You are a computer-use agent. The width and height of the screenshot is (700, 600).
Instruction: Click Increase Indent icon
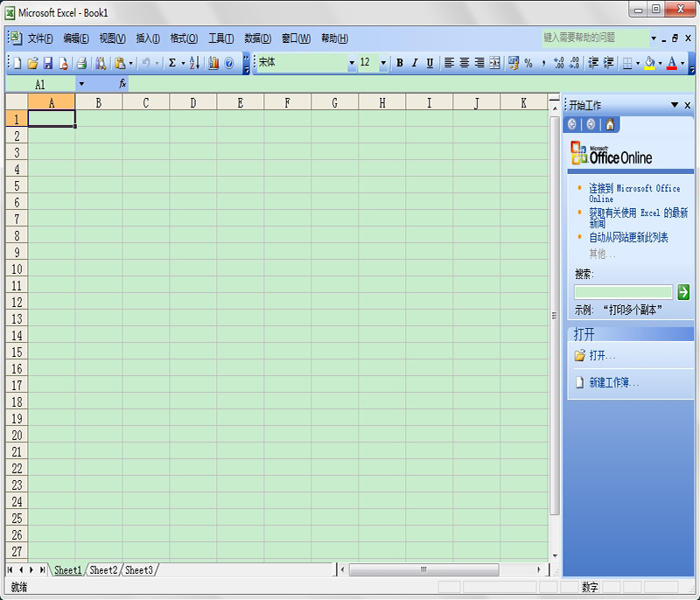(x=608, y=63)
